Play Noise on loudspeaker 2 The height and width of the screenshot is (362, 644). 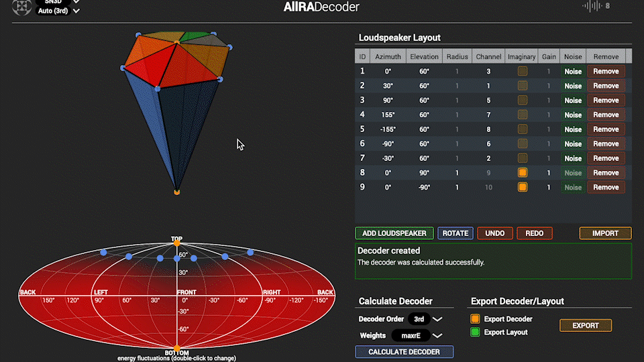573,86
